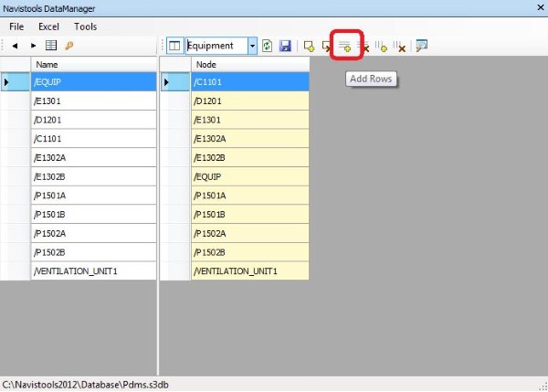Click the table grid icon in left toolbar
Screen dimensions: 548x392
[51, 46]
